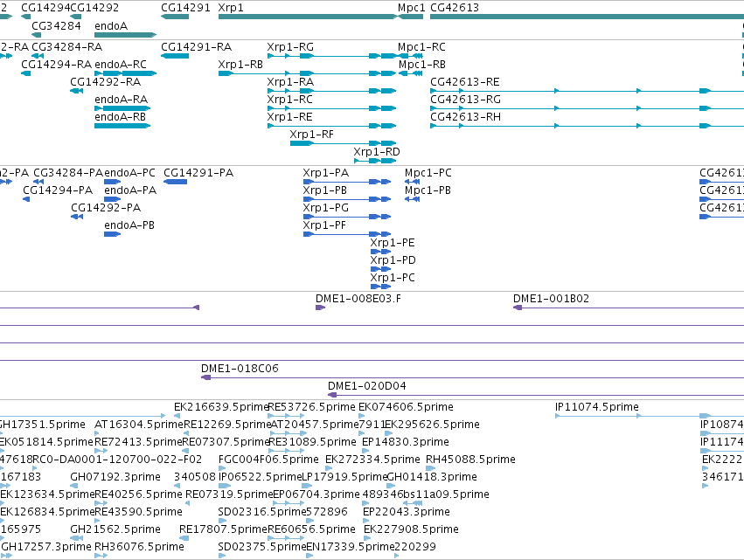The height and width of the screenshot is (560, 744).
Task: Select EST EP22043.3prime
Action: tap(407, 512)
